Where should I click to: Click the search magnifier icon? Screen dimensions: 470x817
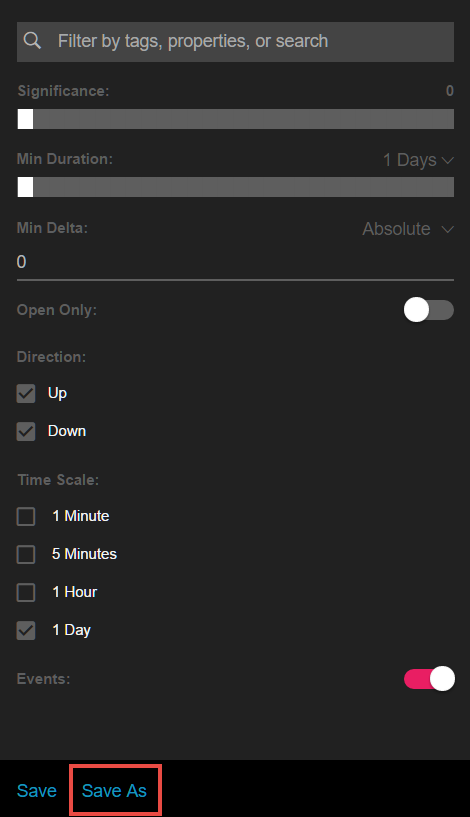tap(32, 41)
